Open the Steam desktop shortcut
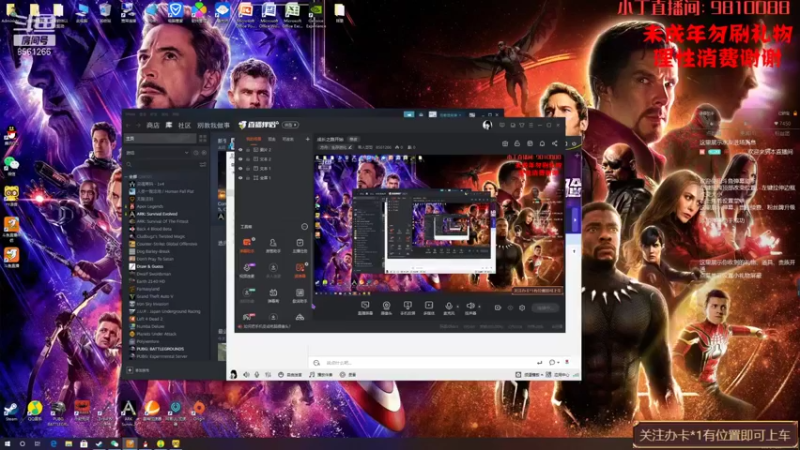This screenshot has height=450, width=800. point(11,409)
